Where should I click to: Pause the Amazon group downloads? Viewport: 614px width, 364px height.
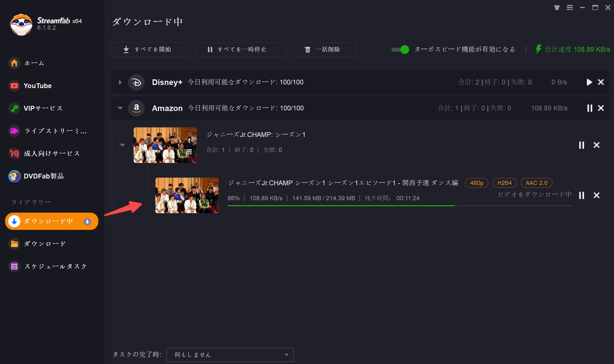pos(589,108)
